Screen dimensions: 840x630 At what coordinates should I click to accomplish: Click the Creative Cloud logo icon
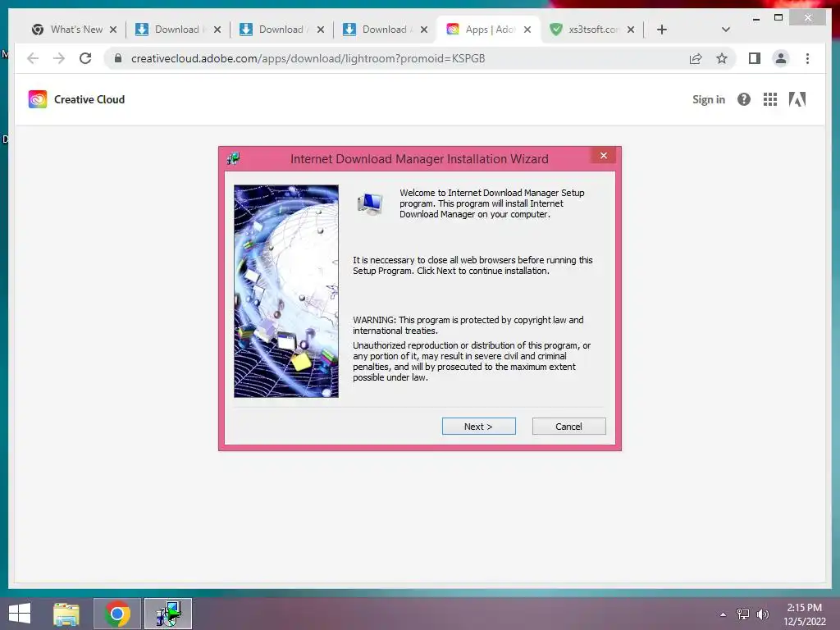pos(38,99)
